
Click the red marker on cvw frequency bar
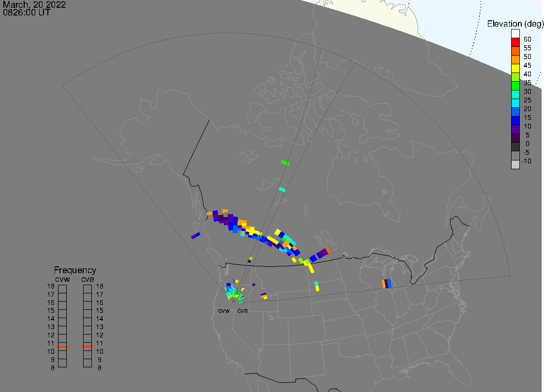(x=62, y=347)
